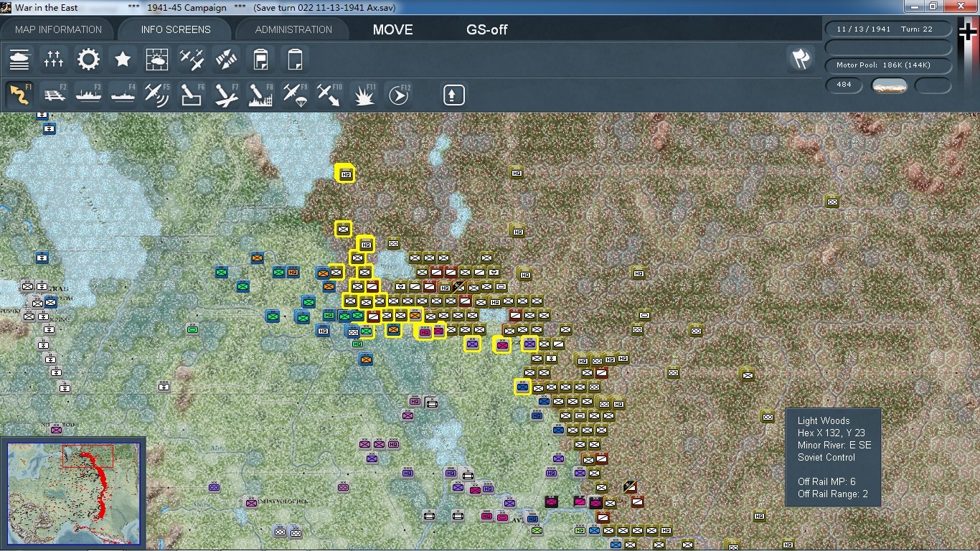Open the report icon with flagged page
Image resolution: width=980 pixels, height=551 pixels.
click(260, 59)
